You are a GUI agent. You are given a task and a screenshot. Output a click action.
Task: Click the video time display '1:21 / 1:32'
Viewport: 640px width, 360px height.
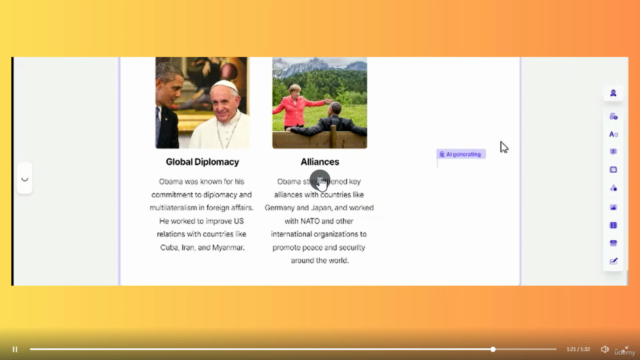tap(578, 349)
